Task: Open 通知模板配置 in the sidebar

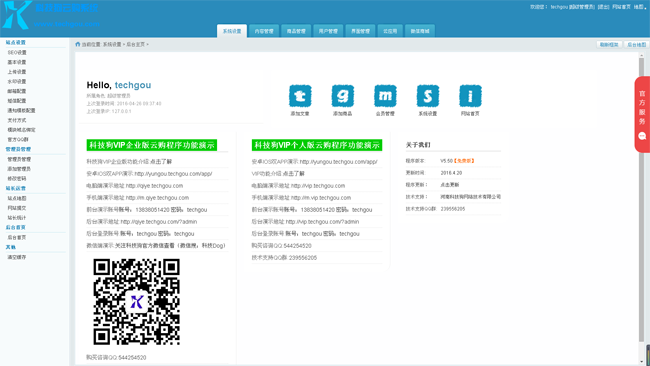Action: (21, 111)
